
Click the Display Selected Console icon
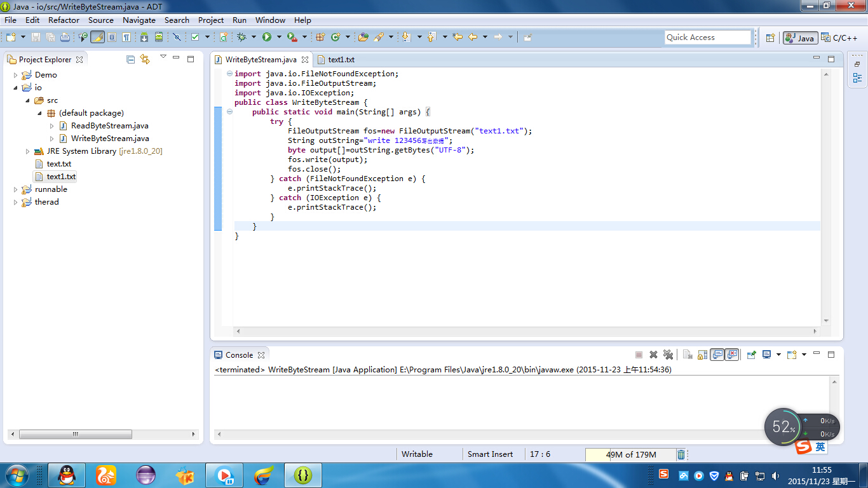[767, 355]
